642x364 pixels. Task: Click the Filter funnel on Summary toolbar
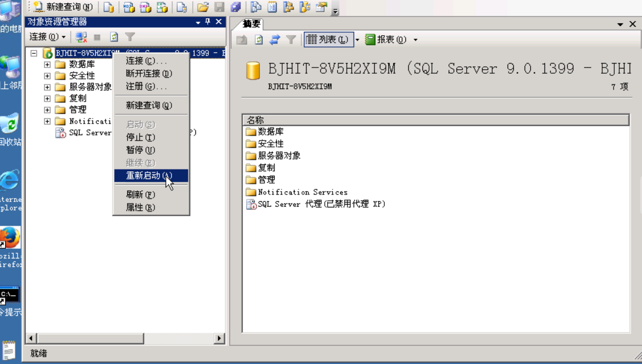[291, 40]
